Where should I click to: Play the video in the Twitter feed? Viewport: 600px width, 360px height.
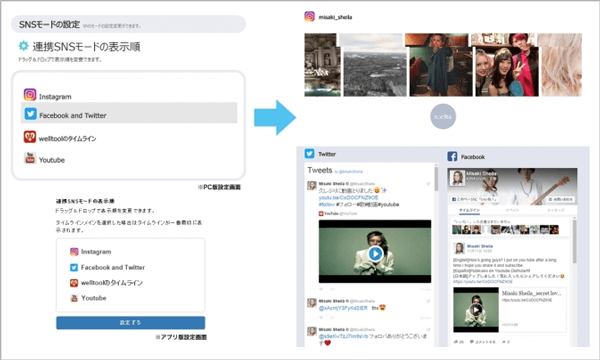click(375, 253)
